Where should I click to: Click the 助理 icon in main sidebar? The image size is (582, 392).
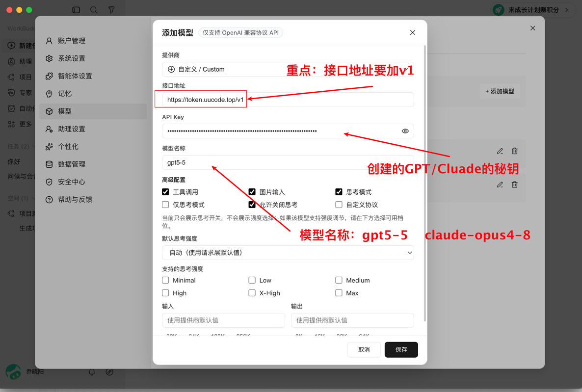coord(11,62)
